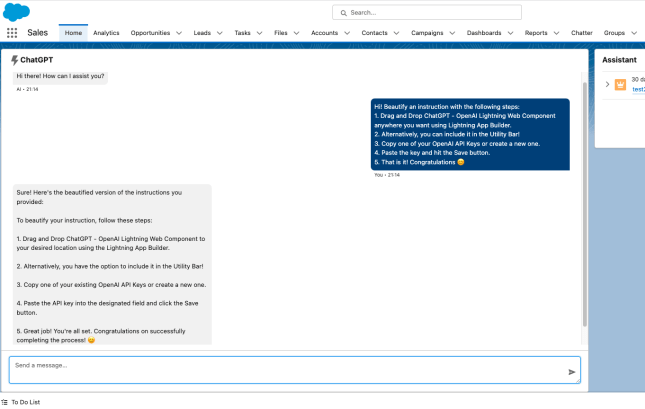The height and width of the screenshot is (409, 645).
Task: Click the ChatGPT lightning bolt icon
Action: click(14, 60)
